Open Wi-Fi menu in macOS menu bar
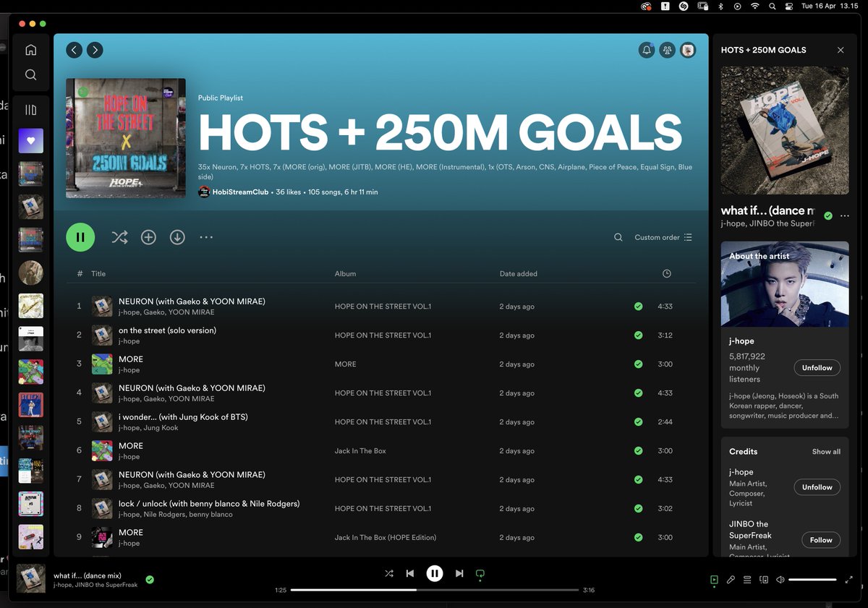 (755, 6)
